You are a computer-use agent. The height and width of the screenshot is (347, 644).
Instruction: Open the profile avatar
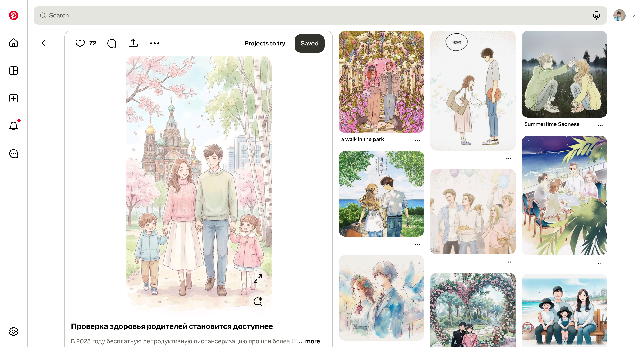(x=619, y=16)
